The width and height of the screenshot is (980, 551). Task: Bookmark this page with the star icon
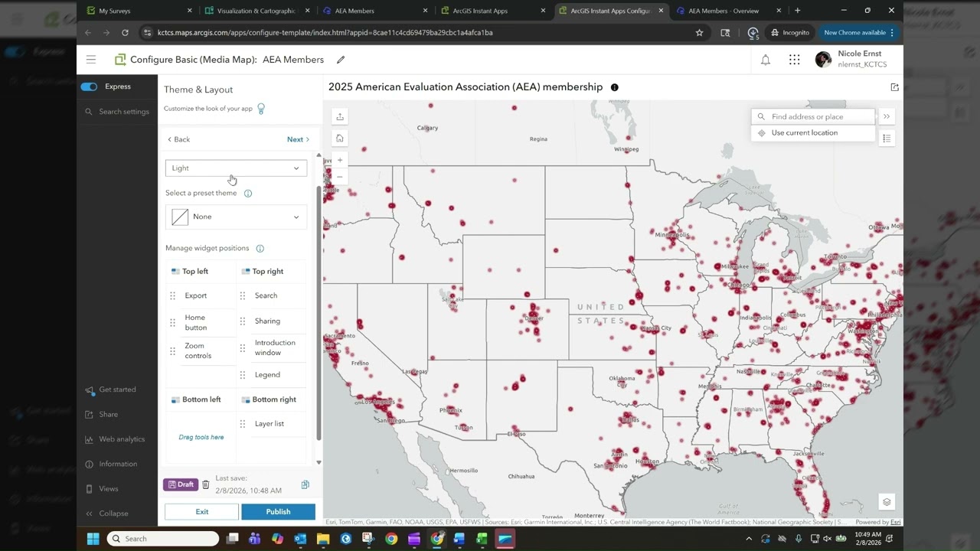point(699,33)
